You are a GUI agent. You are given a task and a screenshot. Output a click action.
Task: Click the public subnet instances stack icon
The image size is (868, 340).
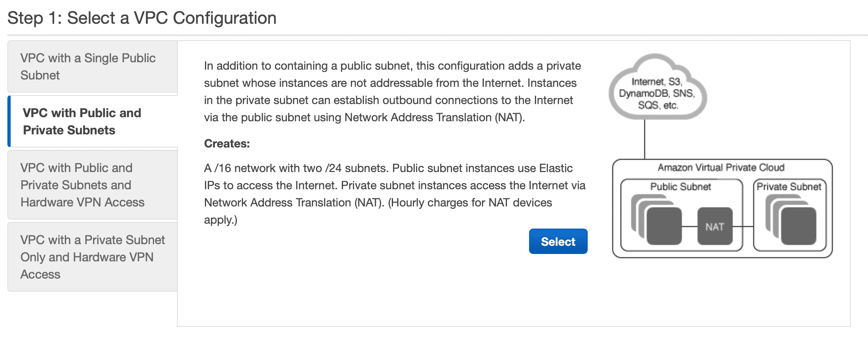[x=656, y=220]
